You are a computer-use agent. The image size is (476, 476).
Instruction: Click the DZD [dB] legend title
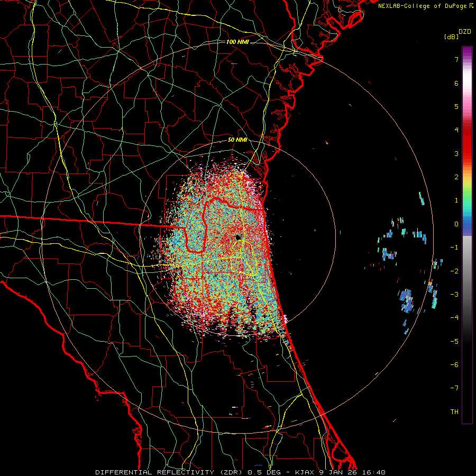coord(457,34)
